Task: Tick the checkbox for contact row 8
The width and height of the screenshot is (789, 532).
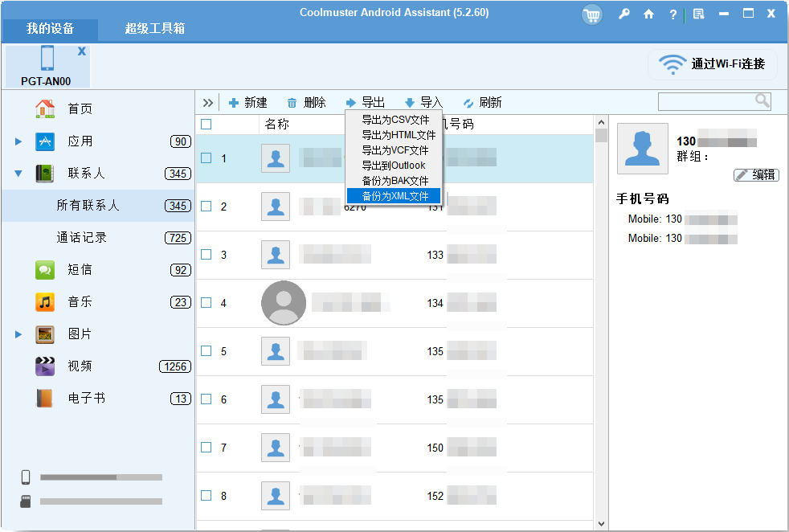Action: pyautogui.click(x=206, y=496)
